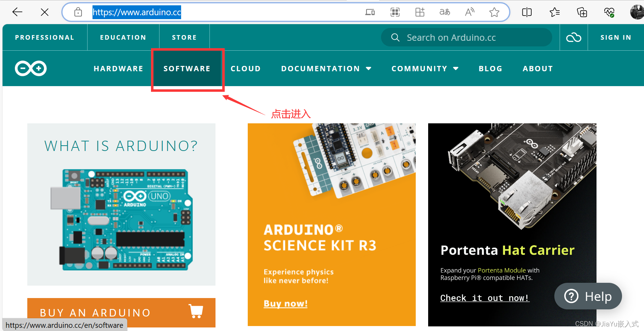Stop page loading with the X icon

45,12
